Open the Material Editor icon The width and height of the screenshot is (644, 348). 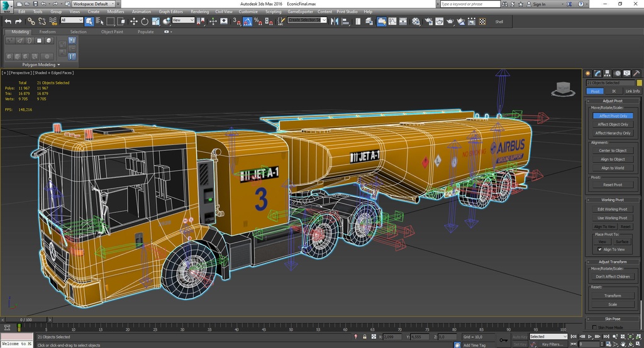(415, 21)
